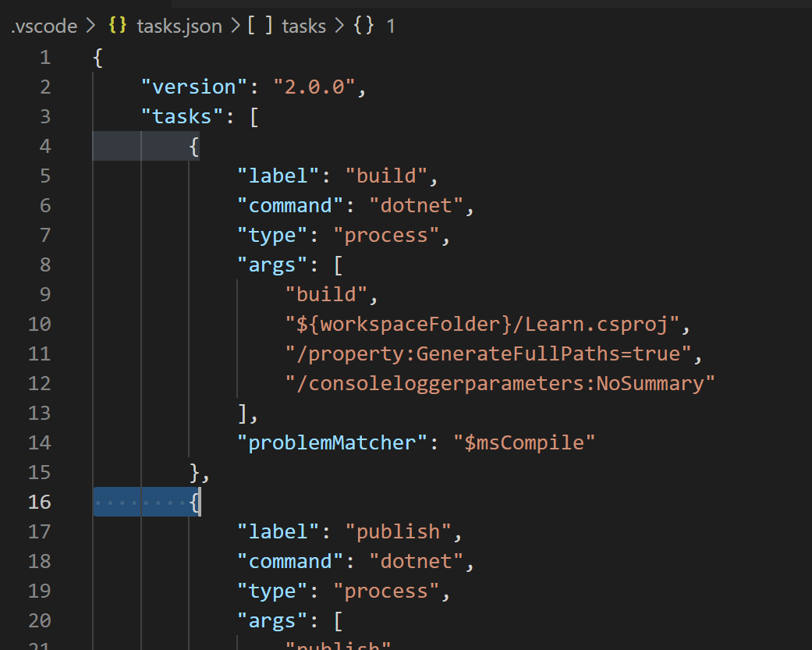The image size is (812, 650).
Task: Open the chevron after .vscode breadcrumb
Action: click(x=90, y=26)
